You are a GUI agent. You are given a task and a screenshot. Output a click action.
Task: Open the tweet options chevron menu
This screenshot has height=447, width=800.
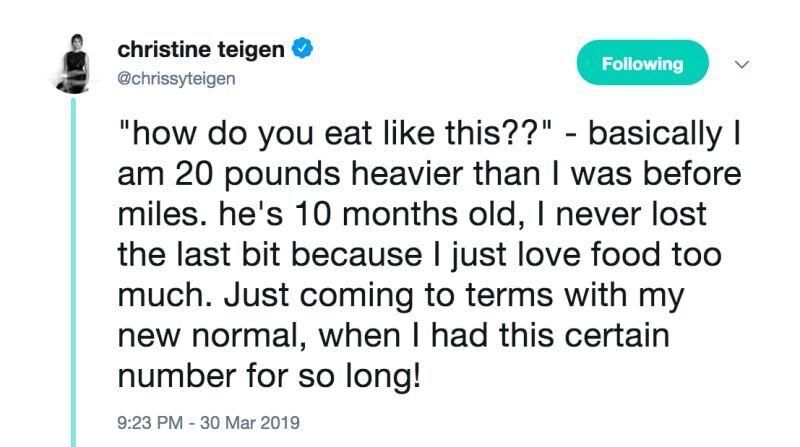click(x=742, y=64)
